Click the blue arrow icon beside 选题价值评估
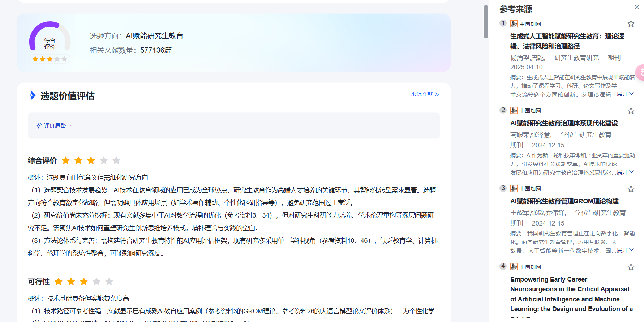The height and width of the screenshot is (322, 644). (x=33, y=96)
